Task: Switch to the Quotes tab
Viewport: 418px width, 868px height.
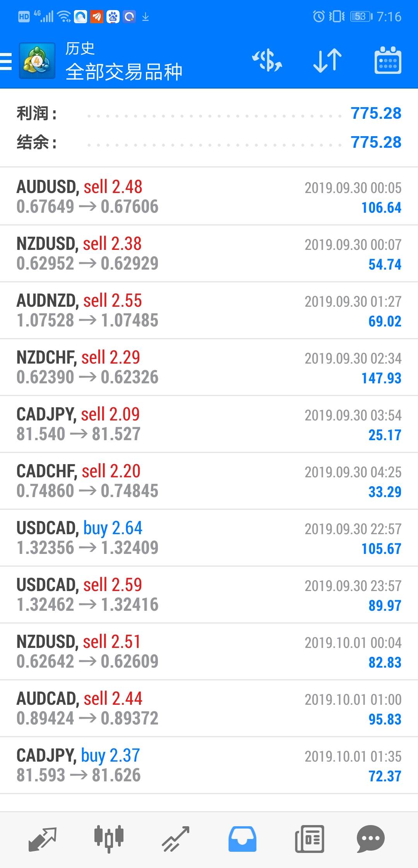Action: (x=43, y=839)
